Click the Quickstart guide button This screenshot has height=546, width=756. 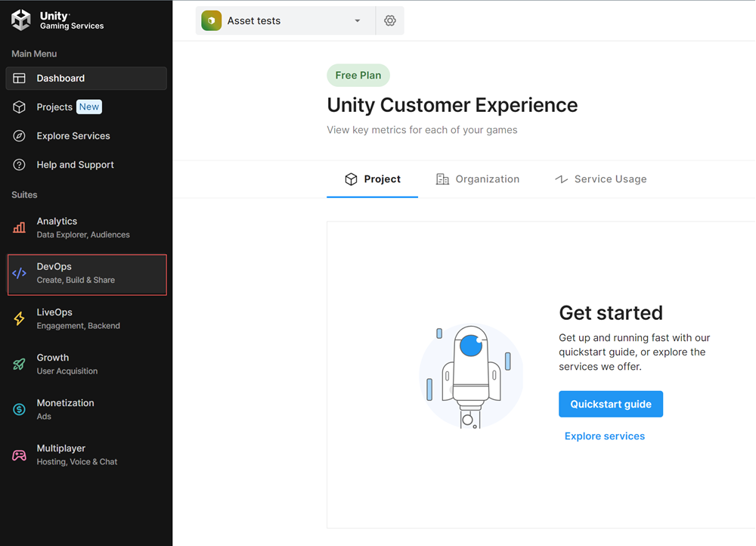pyautogui.click(x=610, y=404)
